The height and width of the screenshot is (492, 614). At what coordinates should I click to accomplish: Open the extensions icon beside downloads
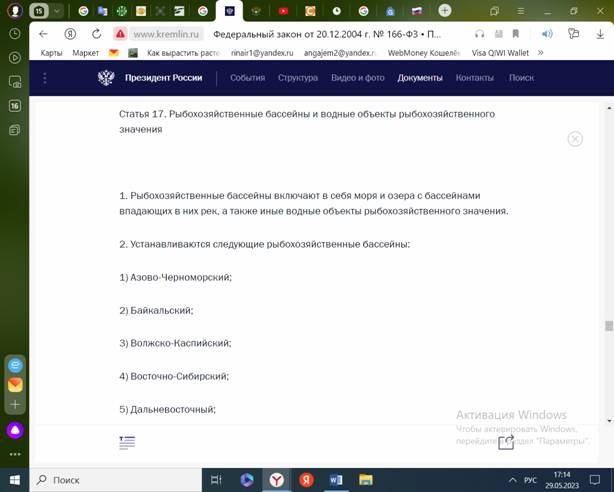(x=573, y=34)
